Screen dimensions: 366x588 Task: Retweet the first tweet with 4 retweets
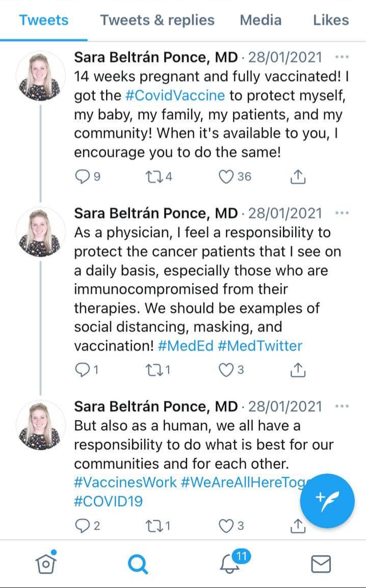point(154,176)
